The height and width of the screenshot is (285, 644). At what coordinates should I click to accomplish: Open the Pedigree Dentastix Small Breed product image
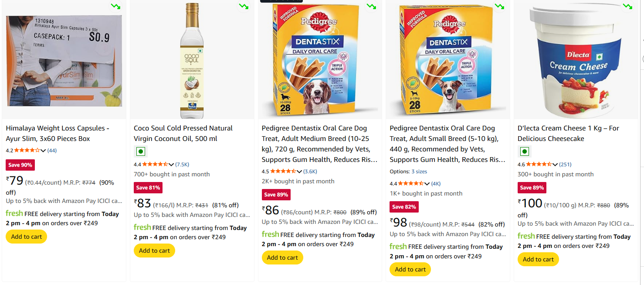447,61
